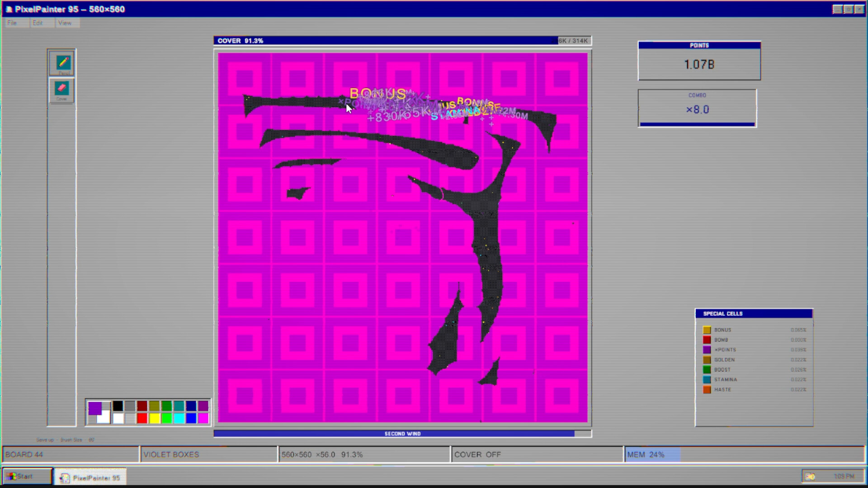Click the STAMINA teal cell icon
Image resolution: width=868 pixels, height=488 pixels.
707,380
